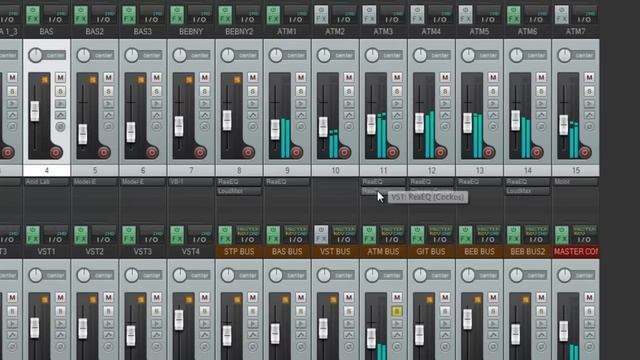Click the BEBNY2 track volume fader
The width and height of the screenshot is (640, 360).
(x=227, y=120)
